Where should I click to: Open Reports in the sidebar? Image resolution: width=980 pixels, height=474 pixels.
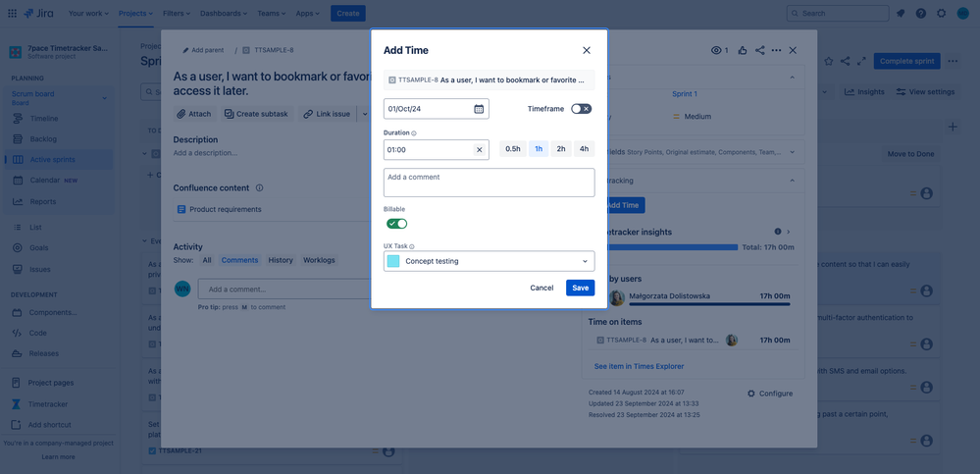coord(42,201)
